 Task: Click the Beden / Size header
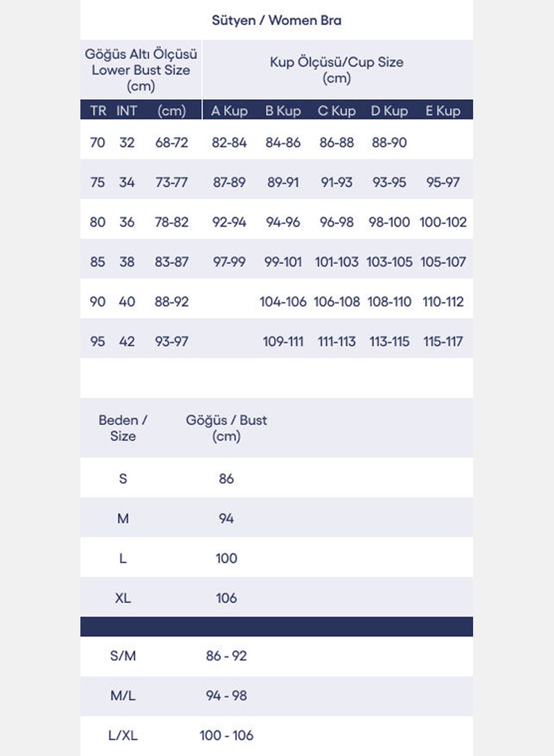point(123,428)
